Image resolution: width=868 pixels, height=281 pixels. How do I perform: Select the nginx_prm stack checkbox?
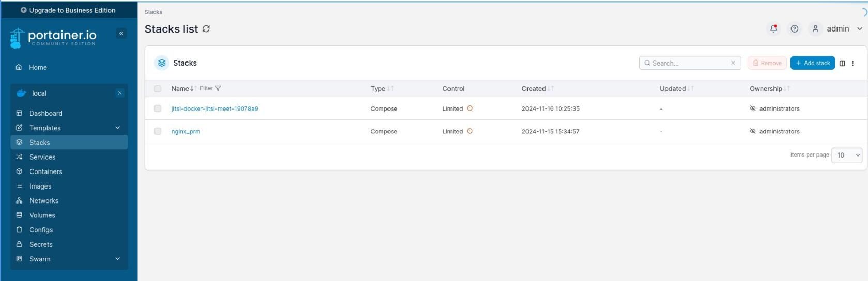158,131
